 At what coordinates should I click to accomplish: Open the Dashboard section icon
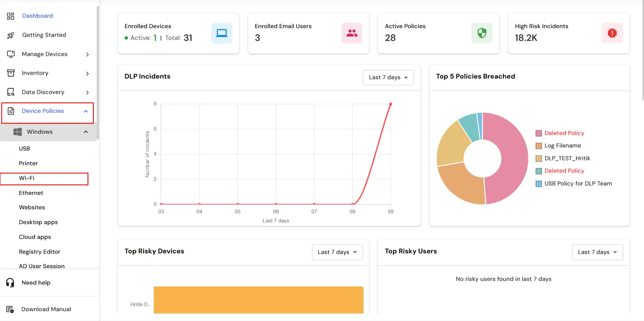point(10,15)
